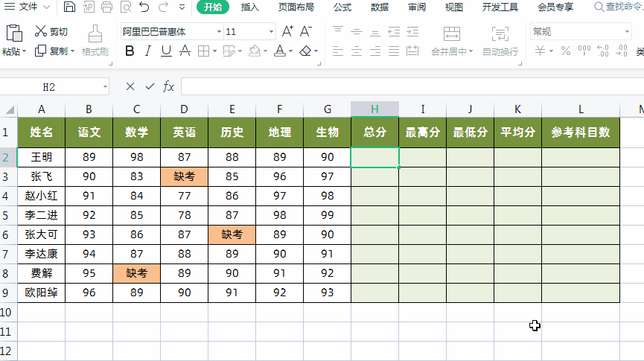Toggle Underline formatting

[x=166, y=51]
